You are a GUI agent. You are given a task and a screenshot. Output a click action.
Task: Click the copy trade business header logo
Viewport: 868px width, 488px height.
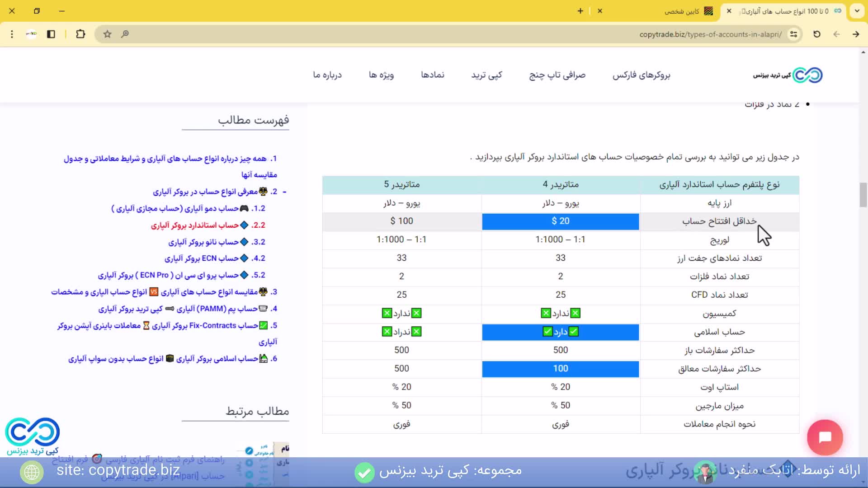tap(788, 75)
